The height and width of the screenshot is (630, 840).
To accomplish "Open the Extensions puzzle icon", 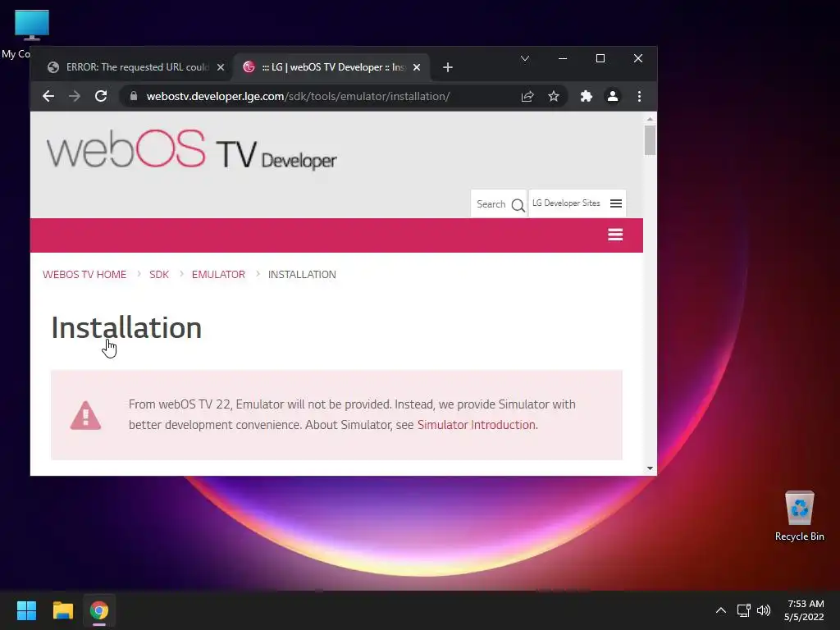I will click(586, 97).
